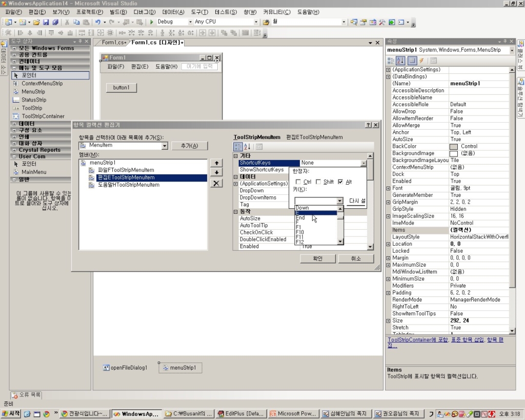Expand 데이터 toolbox category
Image resolution: width=525 pixels, height=420 pixels.
coord(14,124)
